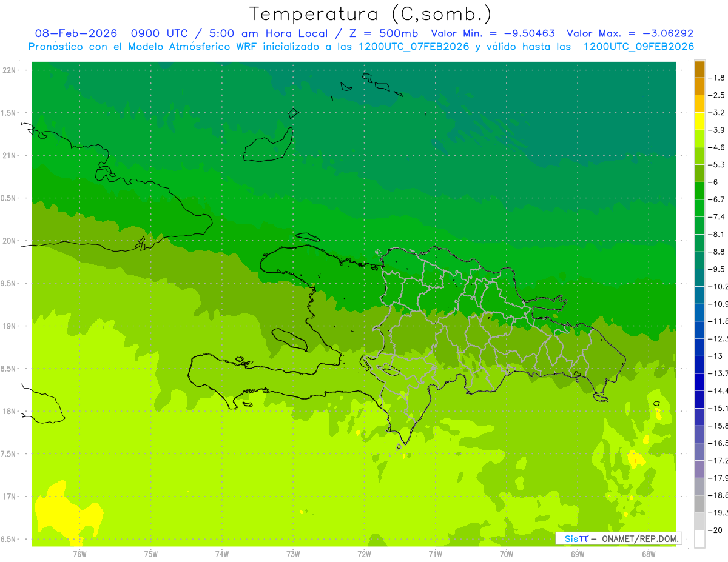Click the '-2.5' color bar value

tap(716, 95)
